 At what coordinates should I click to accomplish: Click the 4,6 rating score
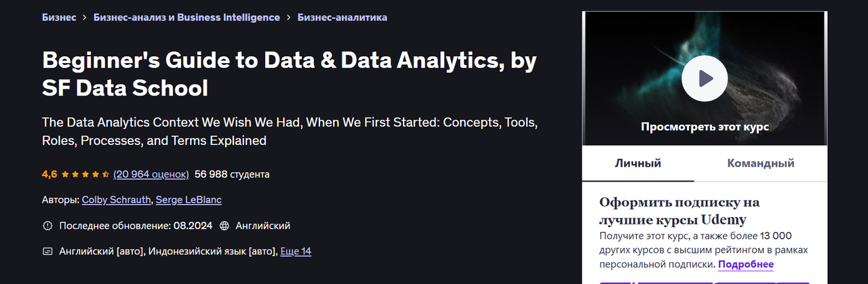pyautogui.click(x=50, y=174)
